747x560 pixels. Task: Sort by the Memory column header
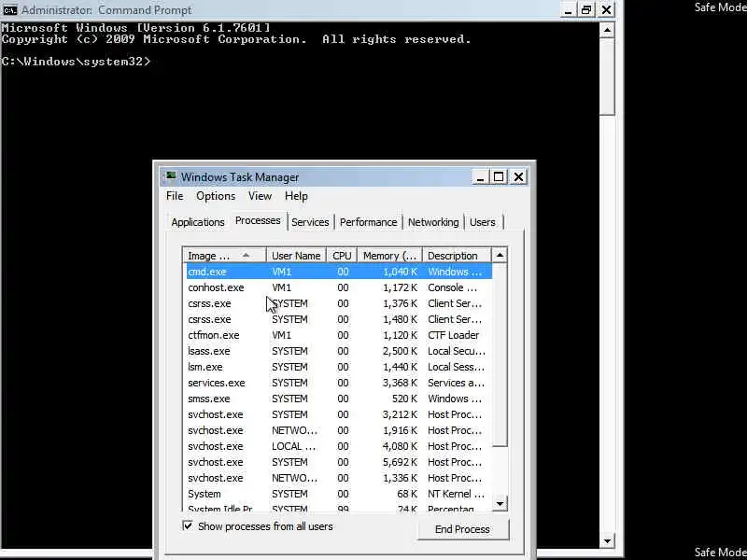[389, 256]
